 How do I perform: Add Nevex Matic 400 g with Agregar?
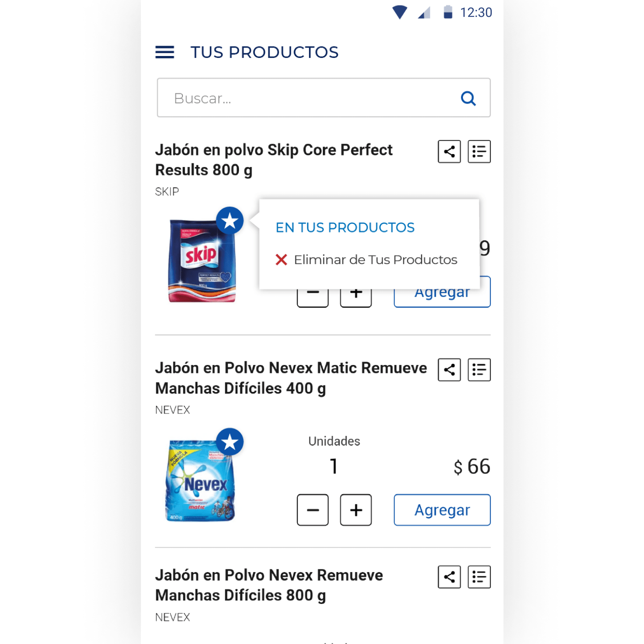[442, 510]
